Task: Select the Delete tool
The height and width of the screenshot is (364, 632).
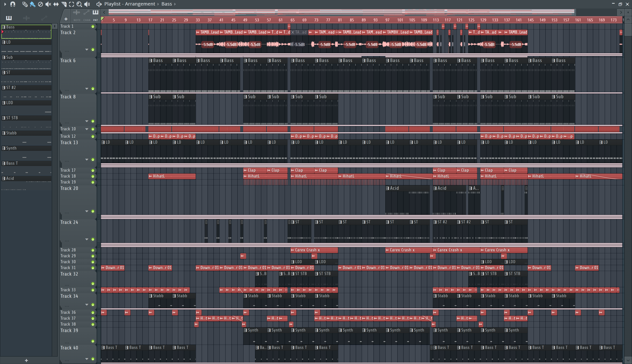Action: [x=40, y=4]
